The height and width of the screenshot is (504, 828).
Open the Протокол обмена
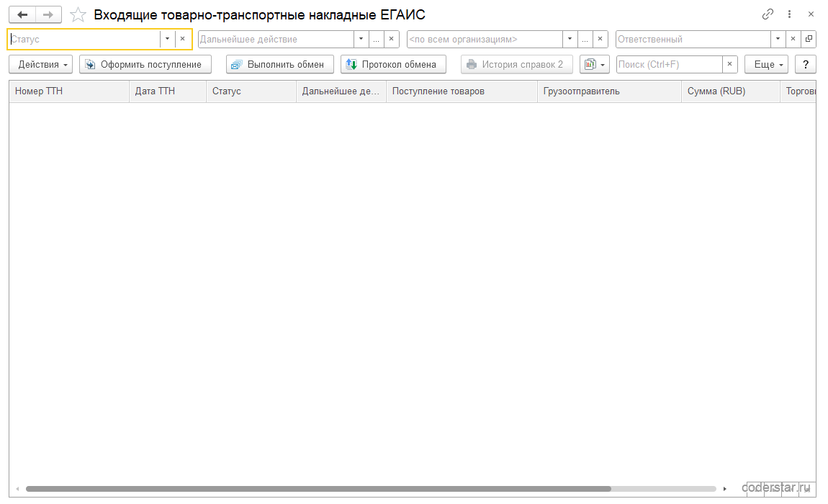coord(393,65)
